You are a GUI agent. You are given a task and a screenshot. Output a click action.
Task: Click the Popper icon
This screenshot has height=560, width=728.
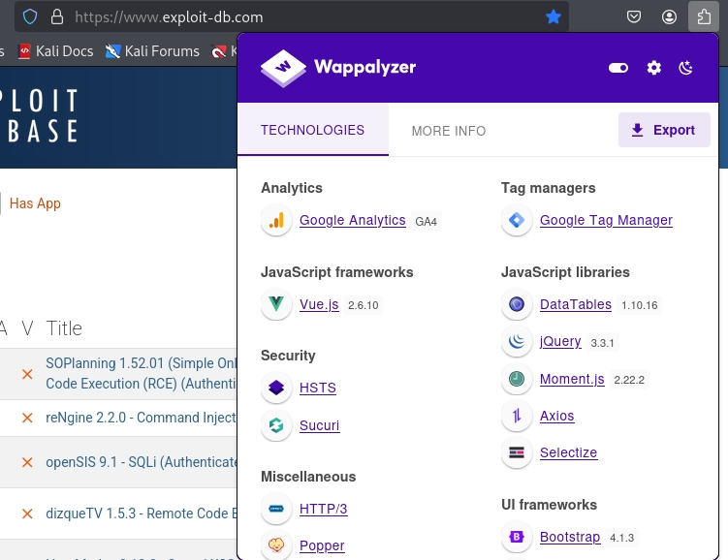276,545
